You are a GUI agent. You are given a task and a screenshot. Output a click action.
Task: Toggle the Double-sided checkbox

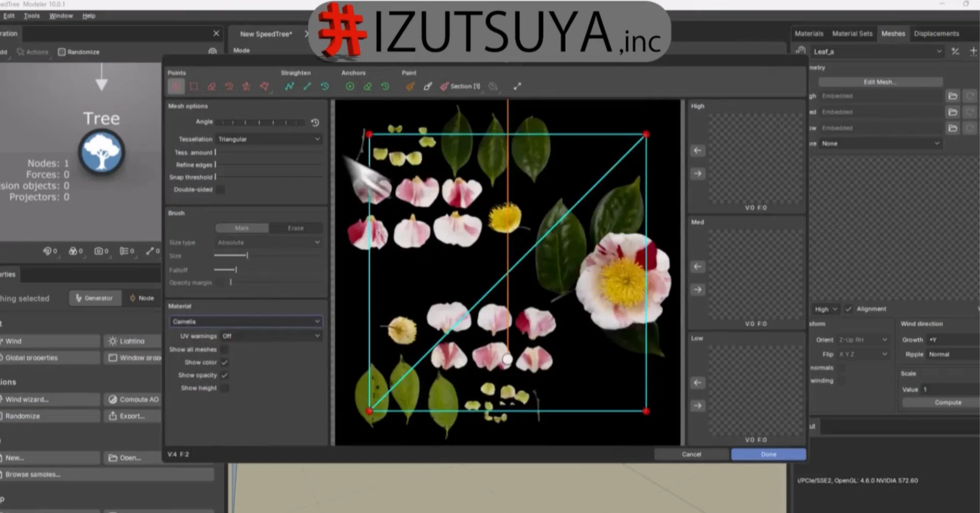pyautogui.click(x=220, y=189)
